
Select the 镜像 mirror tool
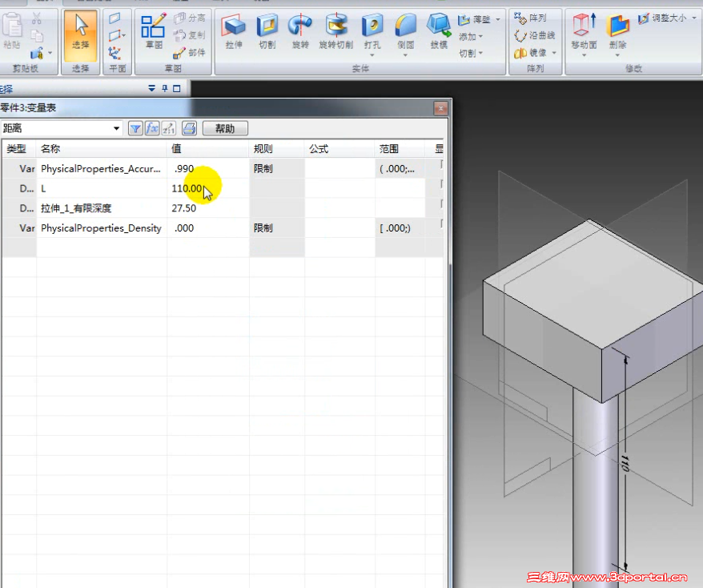tap(530, 53)
